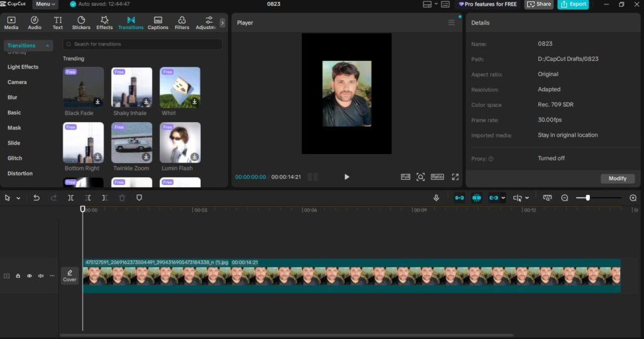Add a marker with the marker icon
The height and width of the screenshot is (339, 644).
coord(139,197)
